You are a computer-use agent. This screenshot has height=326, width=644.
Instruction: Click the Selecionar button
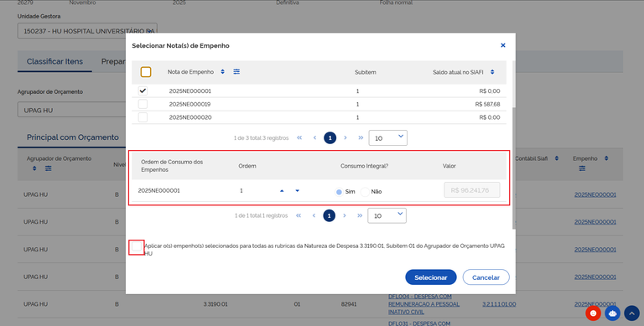tap(431, 277)
